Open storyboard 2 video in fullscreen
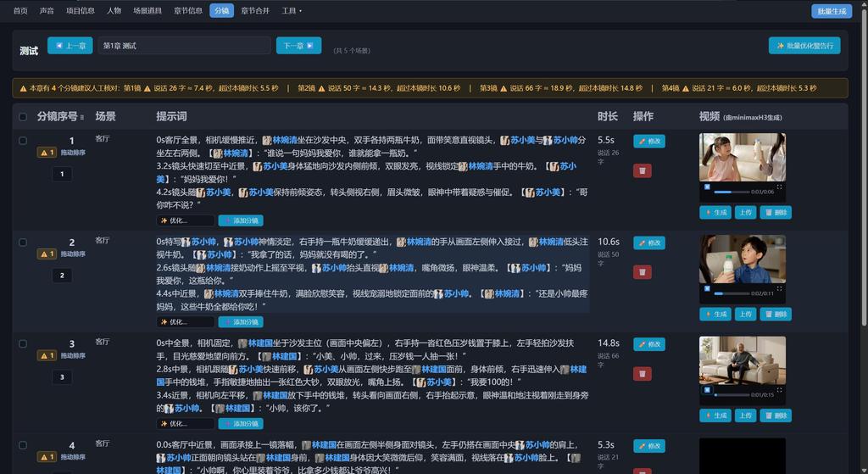The height and width of the screenshot is (474, 868). [780, 288]
